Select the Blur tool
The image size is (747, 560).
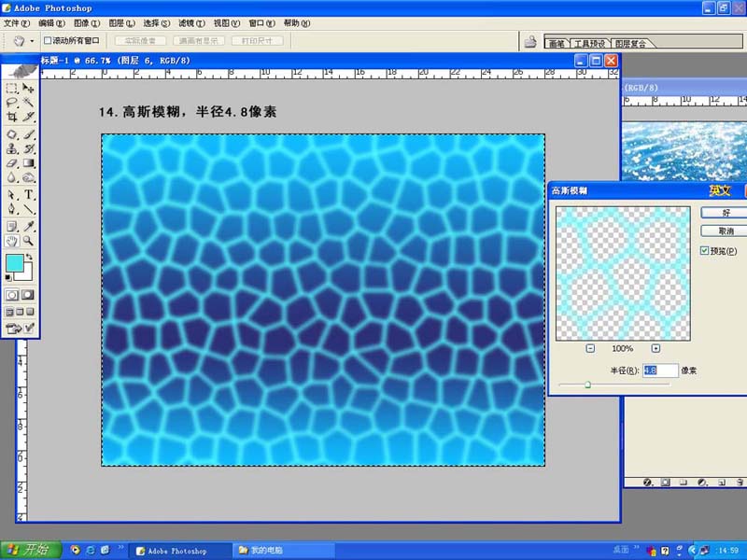click(12, 177)
